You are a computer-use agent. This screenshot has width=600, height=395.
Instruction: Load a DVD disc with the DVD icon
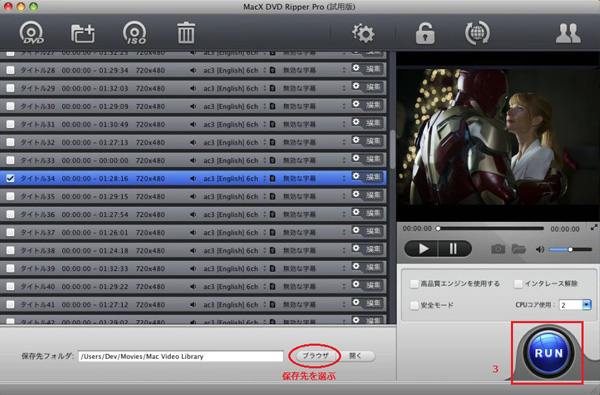click(x=31, y=33)
